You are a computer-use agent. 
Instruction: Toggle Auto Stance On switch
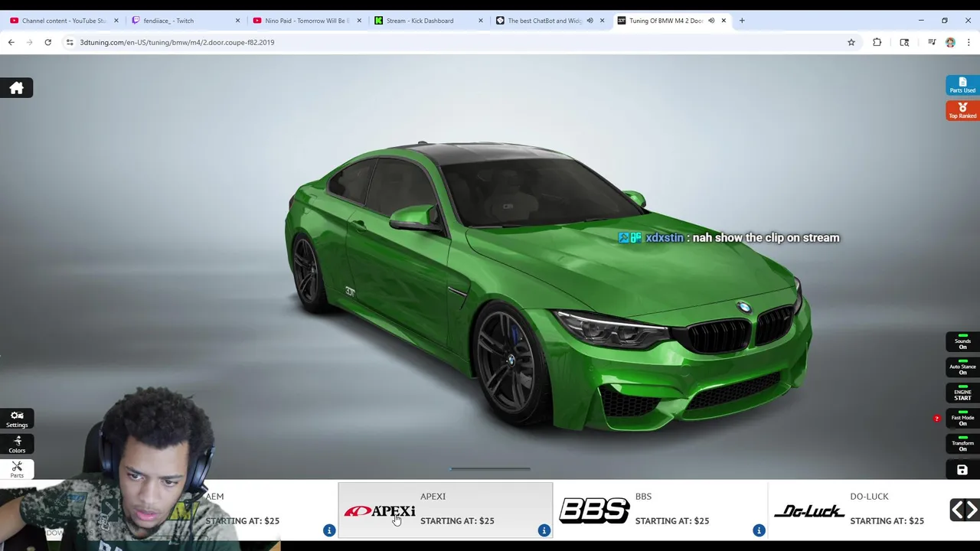[x=962, y=367]
